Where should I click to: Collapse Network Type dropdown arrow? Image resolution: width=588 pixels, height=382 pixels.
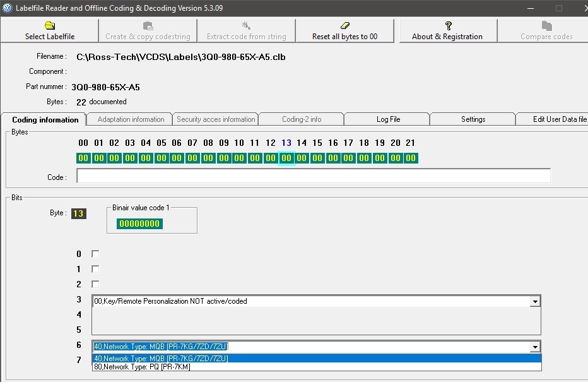[535, 347]
